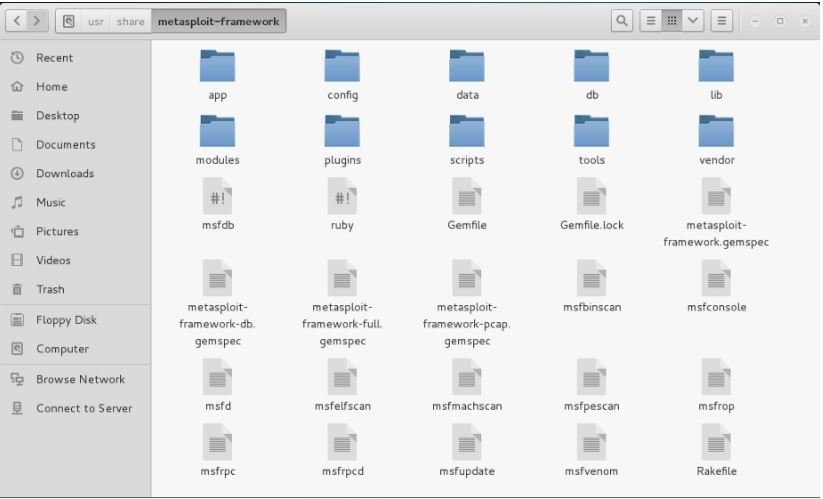The width and height of the screenshot is (823, 499).
Task: Select the metasploit-framework path button
Action: click(x=219, y=22)
